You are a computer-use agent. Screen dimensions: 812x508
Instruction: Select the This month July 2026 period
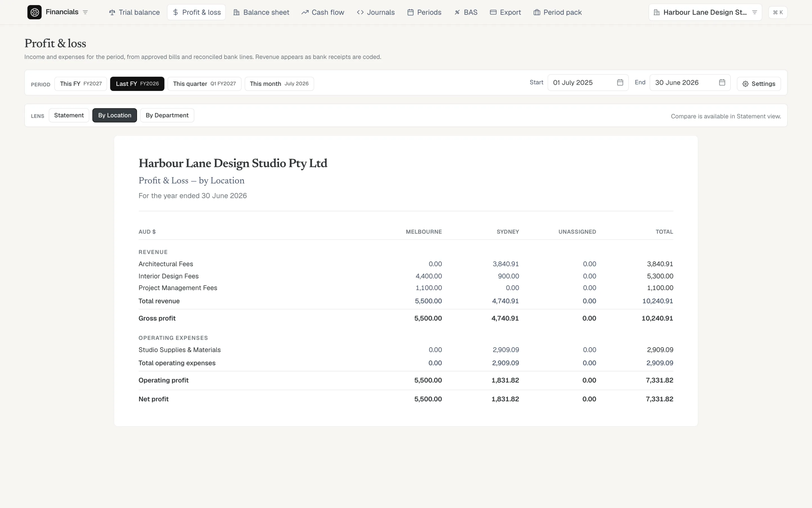[x=279, y=84]
